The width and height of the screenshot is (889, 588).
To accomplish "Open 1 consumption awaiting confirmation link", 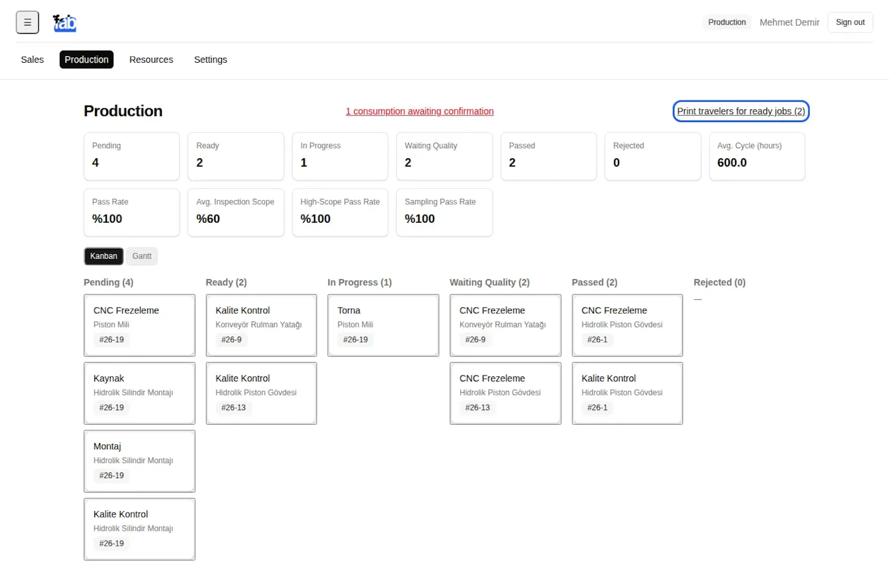I will pyautogui.click(x=419, y=111).
